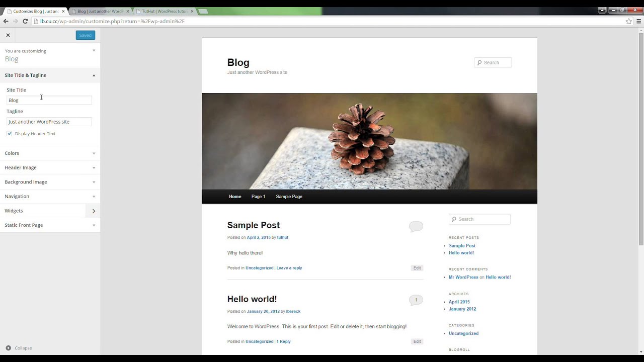This screenshot has height=362, width=644.
Task: Click the magnifier icon in header search
Action: (479, 63)
